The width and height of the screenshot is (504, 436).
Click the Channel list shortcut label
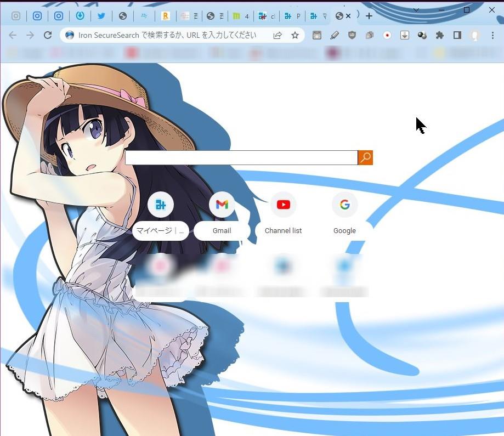[283, 230]
